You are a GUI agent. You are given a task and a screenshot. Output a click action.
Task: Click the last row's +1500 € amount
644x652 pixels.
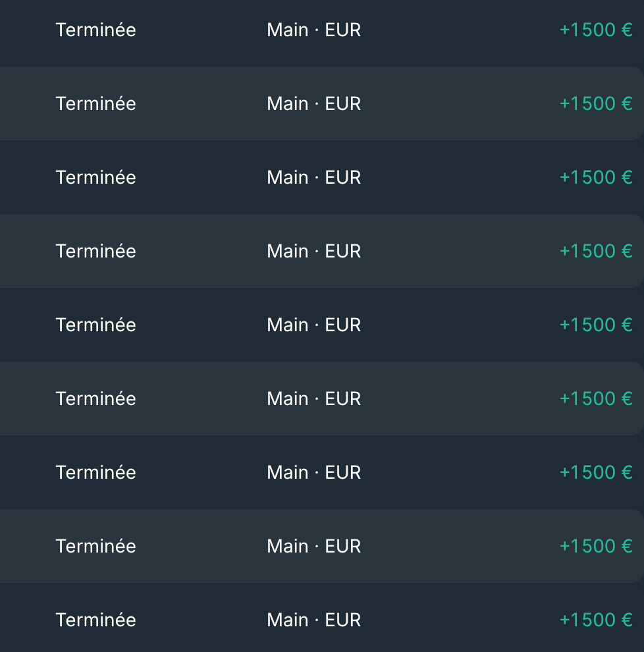click(596, 620)
